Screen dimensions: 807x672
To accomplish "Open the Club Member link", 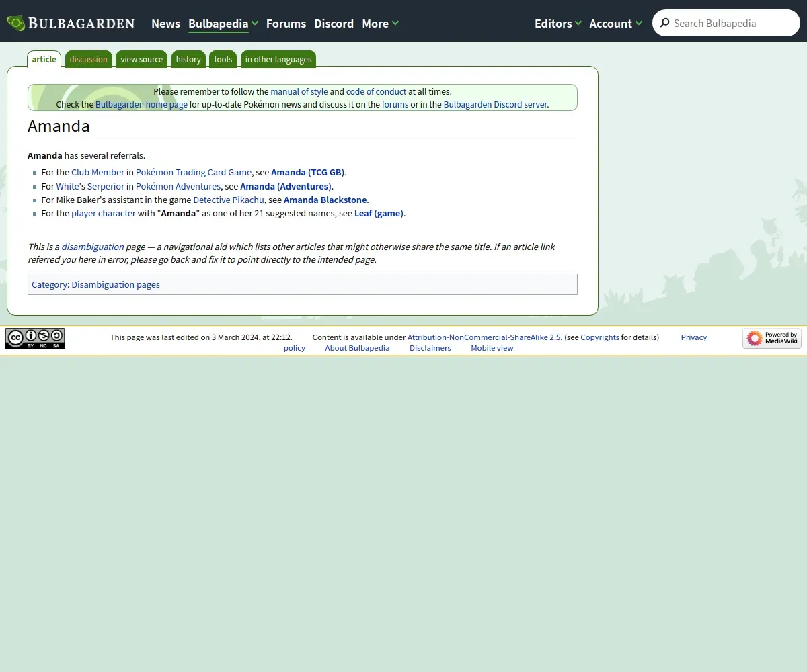I will 98,172.
